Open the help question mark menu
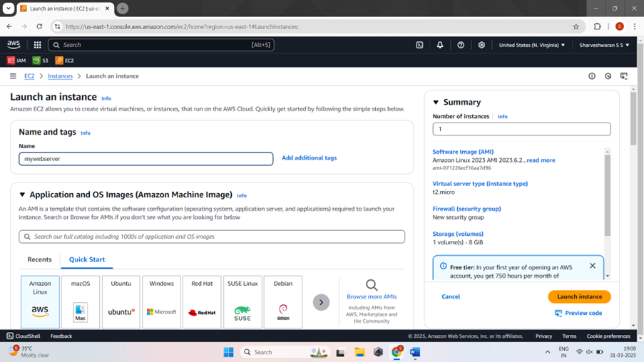Viewport: 644px width, 362px height. (x=461, y=45)
